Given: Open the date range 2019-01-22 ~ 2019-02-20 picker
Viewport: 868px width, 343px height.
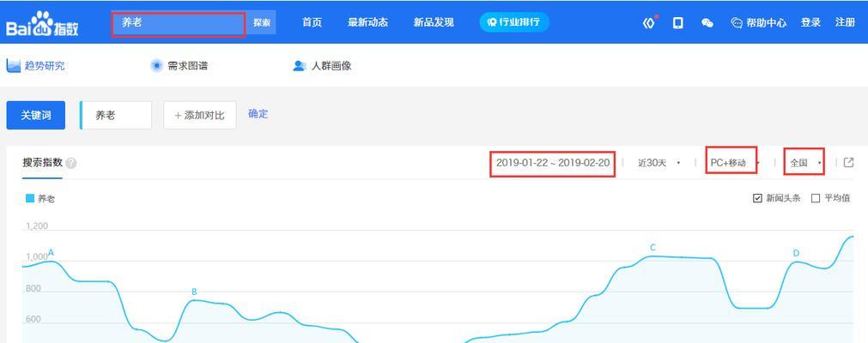Looking at the screenshot, I should coord(552,163).
